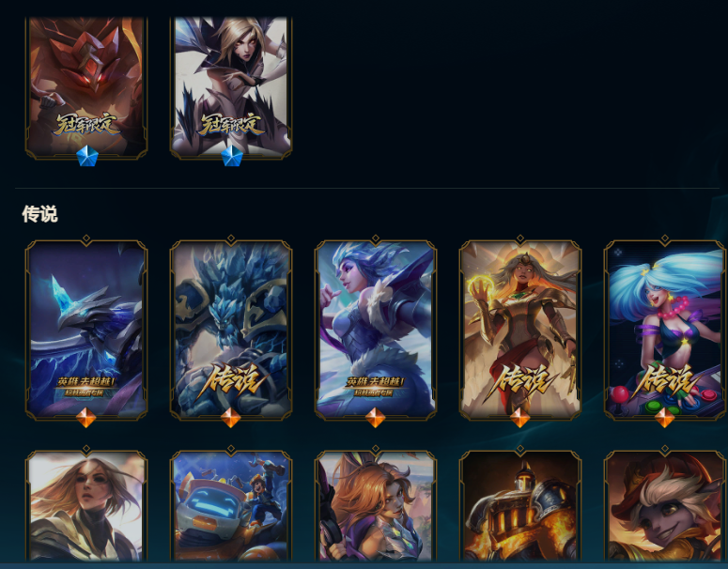Open the purple yordle with white hair card
728x569 pixels.
tap(665, 506)
